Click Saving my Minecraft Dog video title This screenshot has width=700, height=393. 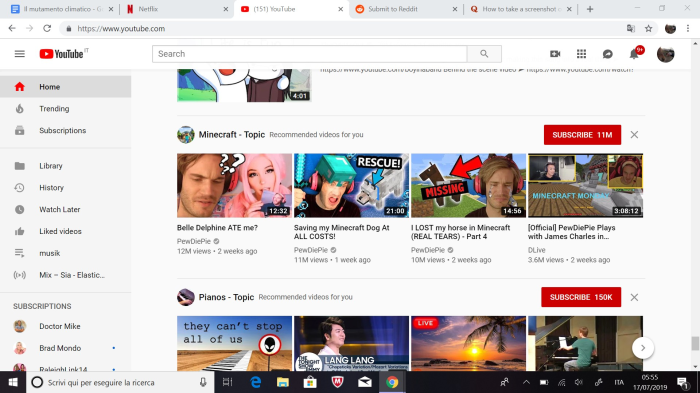point(342,232)
